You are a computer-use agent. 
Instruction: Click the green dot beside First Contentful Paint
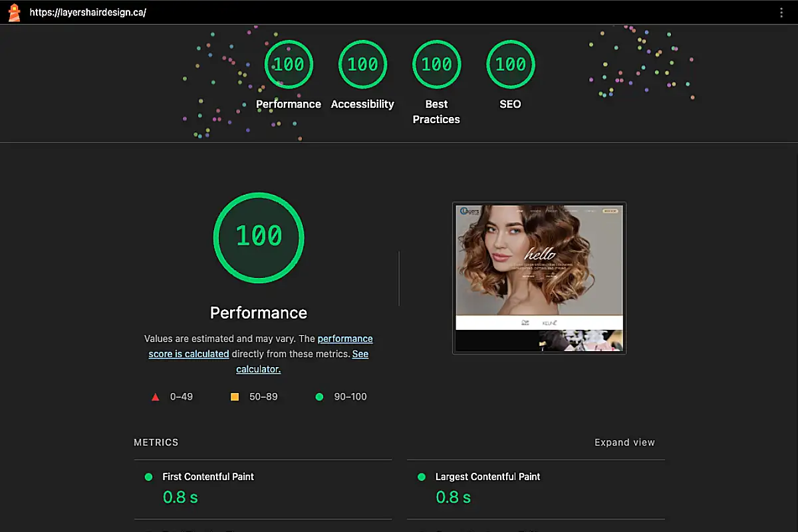click(148, 476)
